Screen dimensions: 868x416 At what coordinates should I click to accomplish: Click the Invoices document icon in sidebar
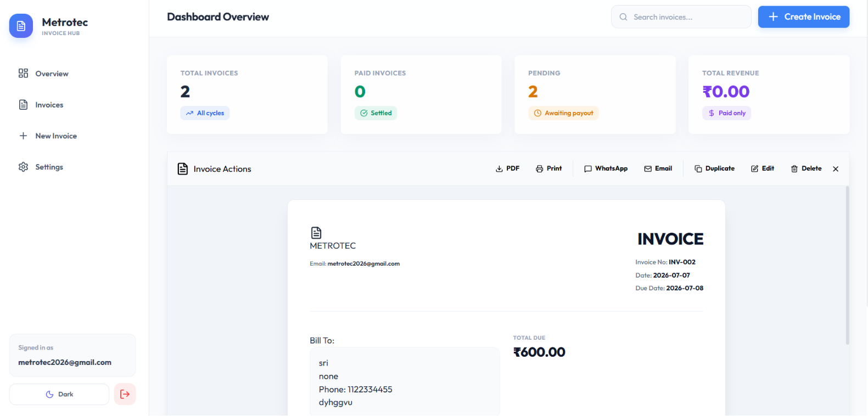coord(23,105)
